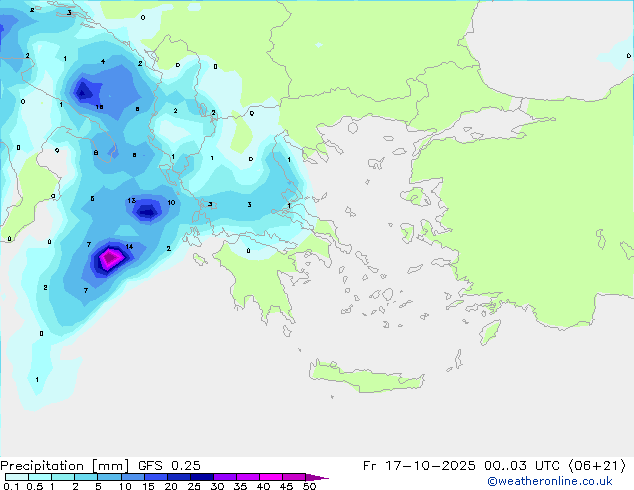Open the weatheronline.co.uk copyright link
634x490 pixels.
549,481
